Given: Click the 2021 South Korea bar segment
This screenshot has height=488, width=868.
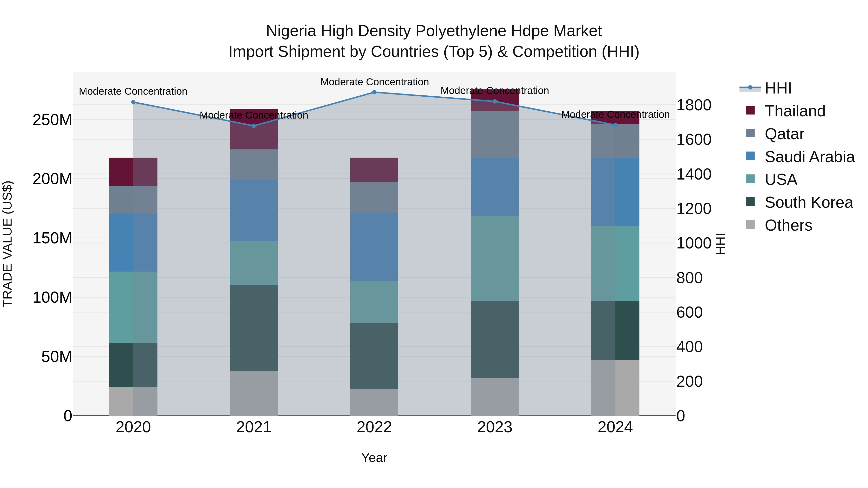Looking at the screenshot, I should tap(254, 328).
